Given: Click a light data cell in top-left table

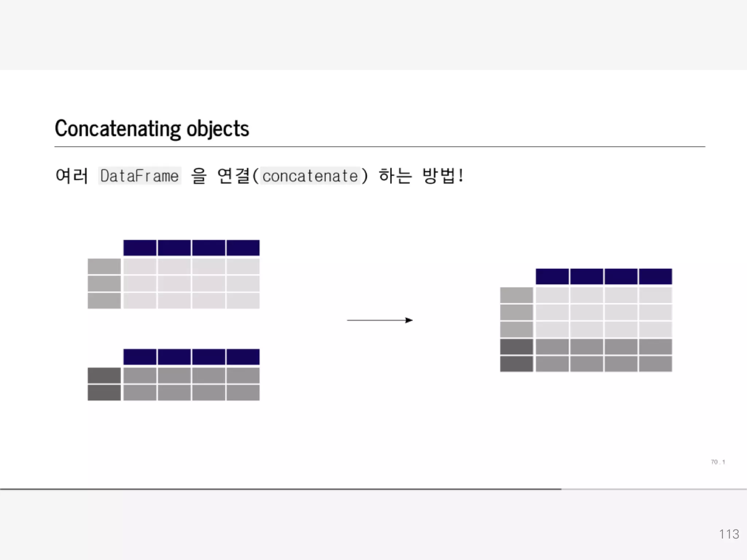Looking at the screenshot, I should tap(174, 284).
